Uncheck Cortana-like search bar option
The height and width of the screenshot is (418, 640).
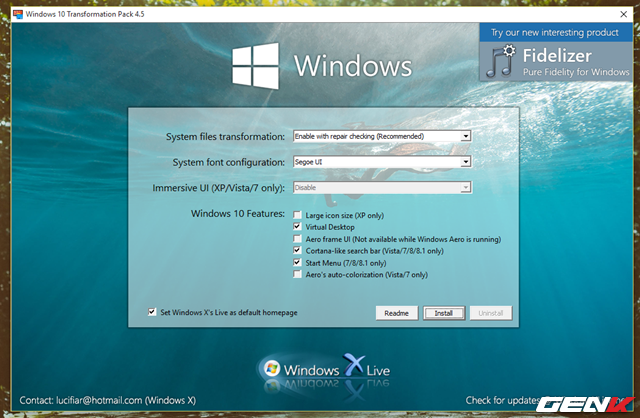click(297, 251)
